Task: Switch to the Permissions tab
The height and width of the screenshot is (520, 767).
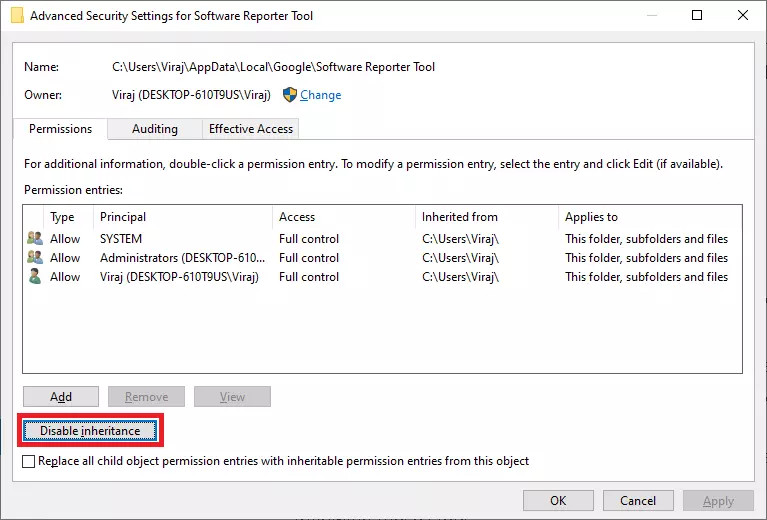Action: tap(60, 129)
